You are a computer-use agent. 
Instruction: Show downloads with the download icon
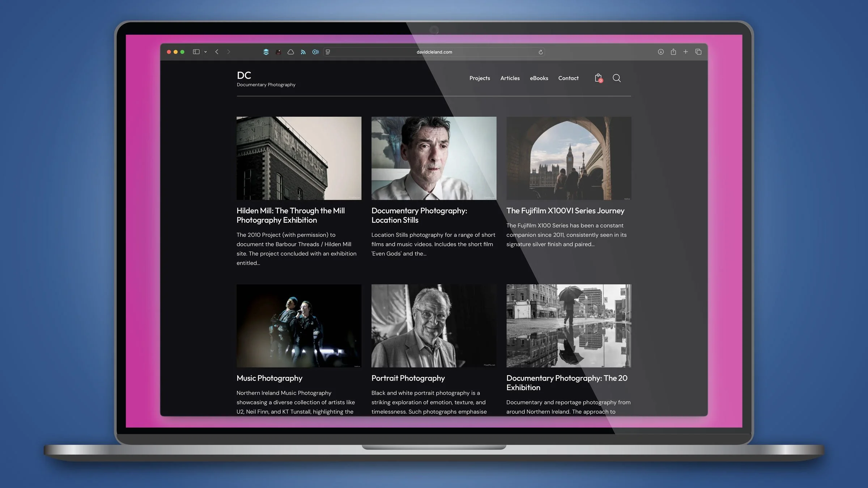coord(661,52)
